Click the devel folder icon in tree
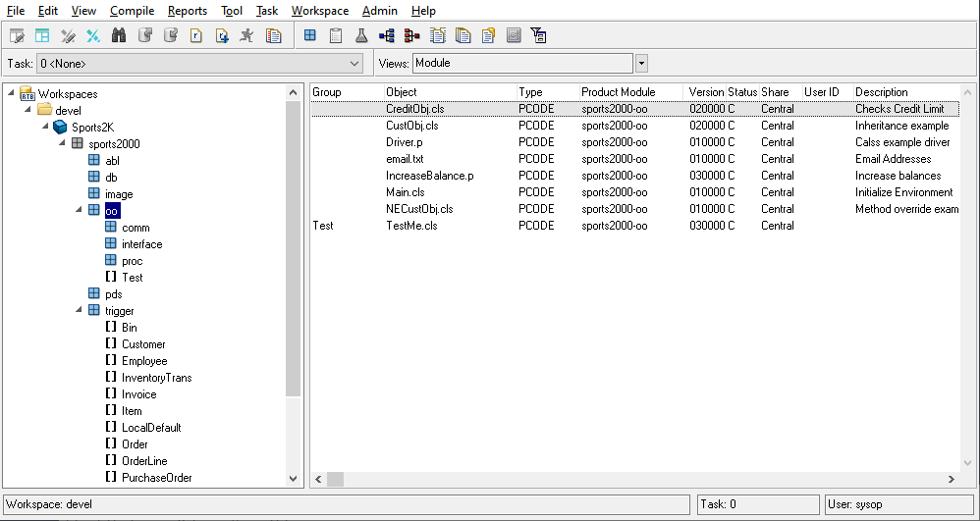Screen dimensions: 980x521 click(x=44, y=111)
